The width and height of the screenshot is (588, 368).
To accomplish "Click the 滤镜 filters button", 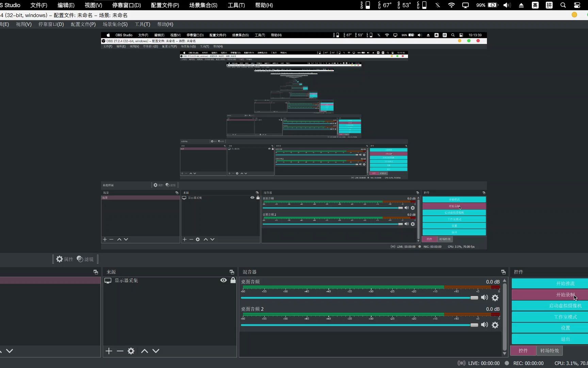I will coord(85,259).
